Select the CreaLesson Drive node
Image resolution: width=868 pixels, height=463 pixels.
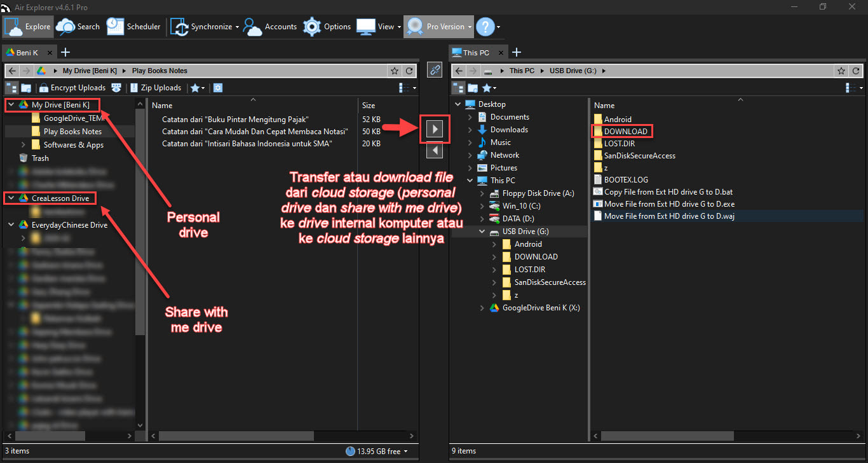pos(60,198)
